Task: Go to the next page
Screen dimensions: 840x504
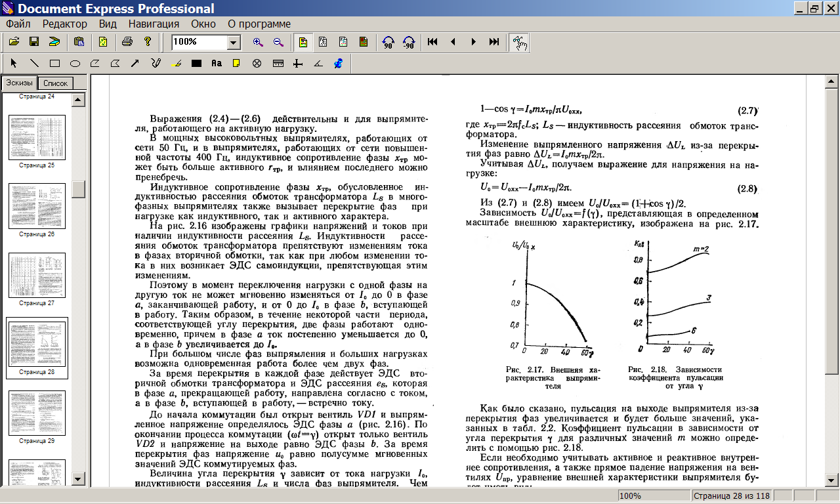Action: (473, 42)
